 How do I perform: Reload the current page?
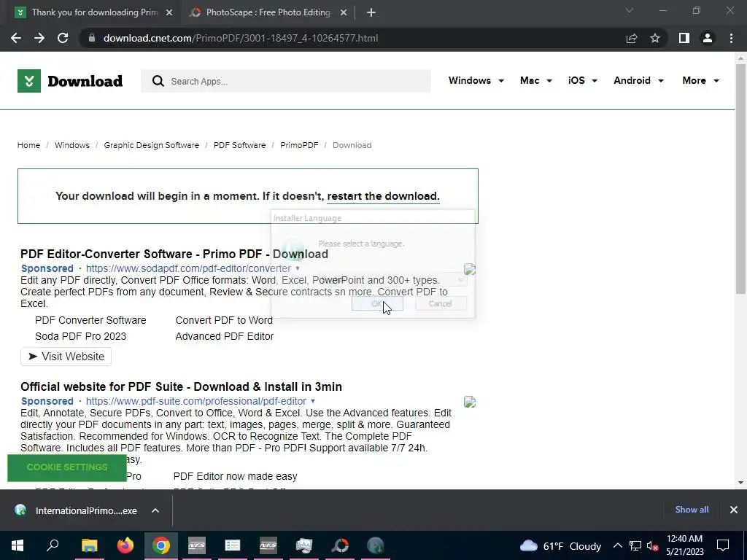pos(63,38)
